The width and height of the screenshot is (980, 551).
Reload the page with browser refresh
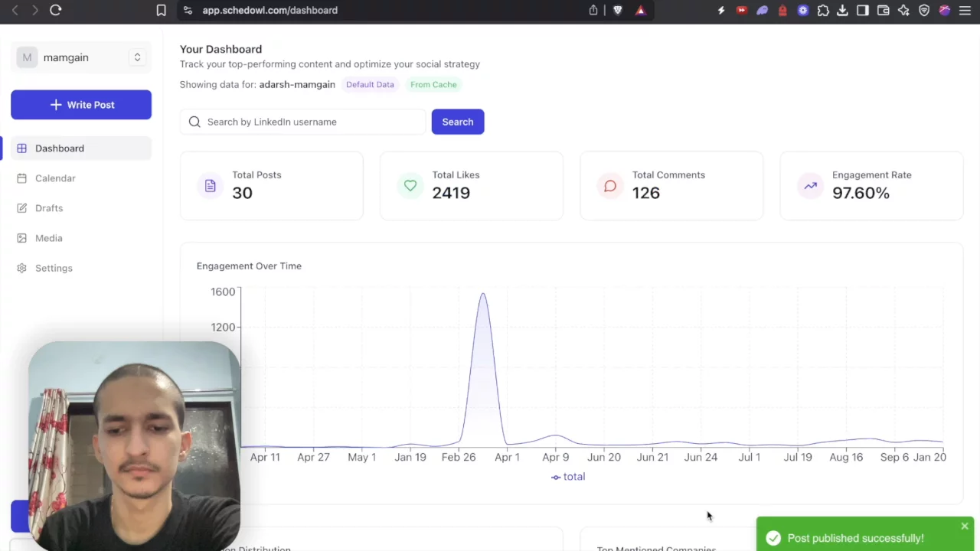point(55,10)
